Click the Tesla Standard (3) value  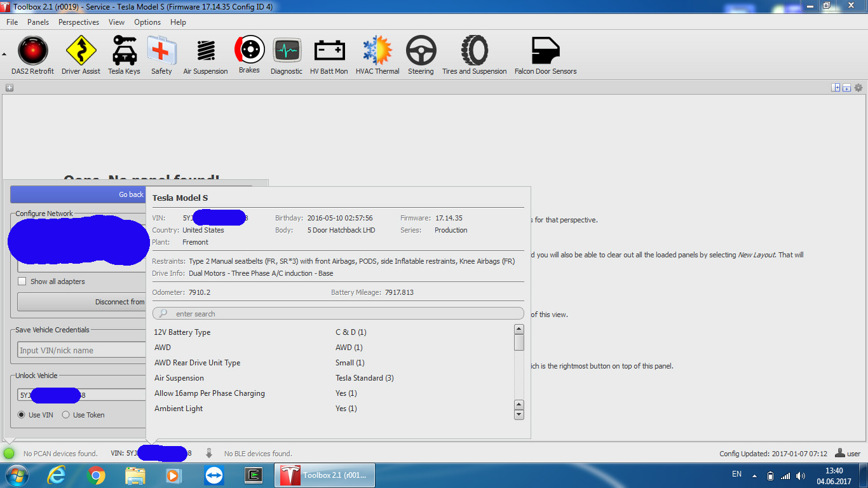365,378
